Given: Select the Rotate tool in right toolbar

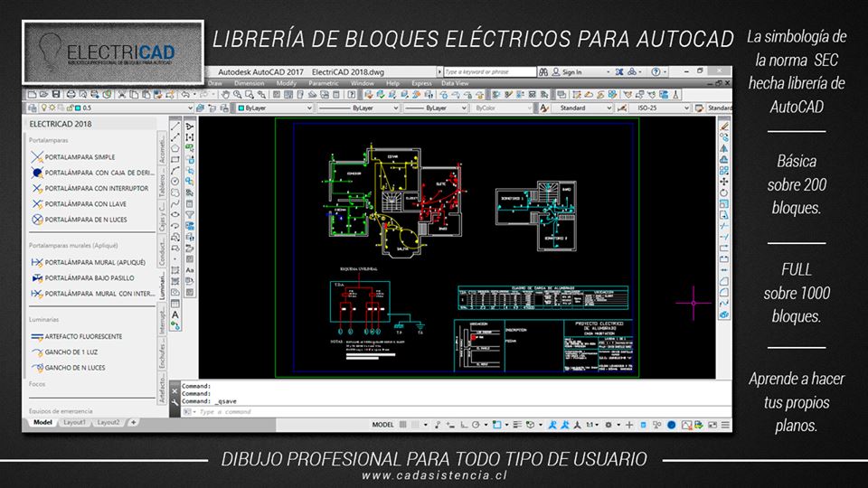Looking at the screenshot, I should [x=723, y=193].
